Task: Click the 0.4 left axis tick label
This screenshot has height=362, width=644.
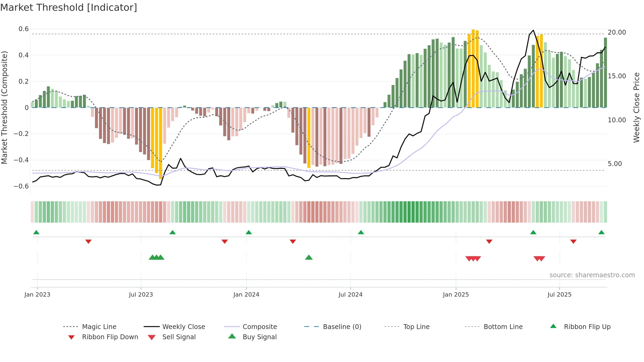Action: [x=24, y=55]
